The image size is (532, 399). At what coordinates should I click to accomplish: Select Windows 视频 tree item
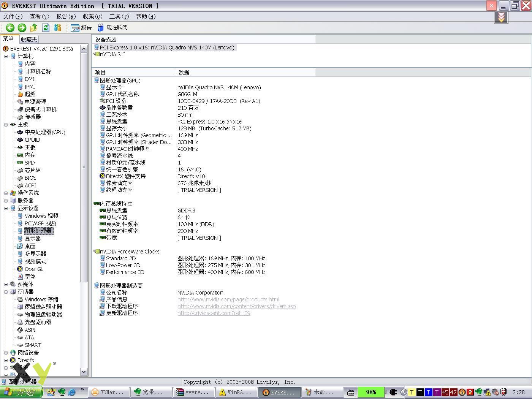click(41, 216)
